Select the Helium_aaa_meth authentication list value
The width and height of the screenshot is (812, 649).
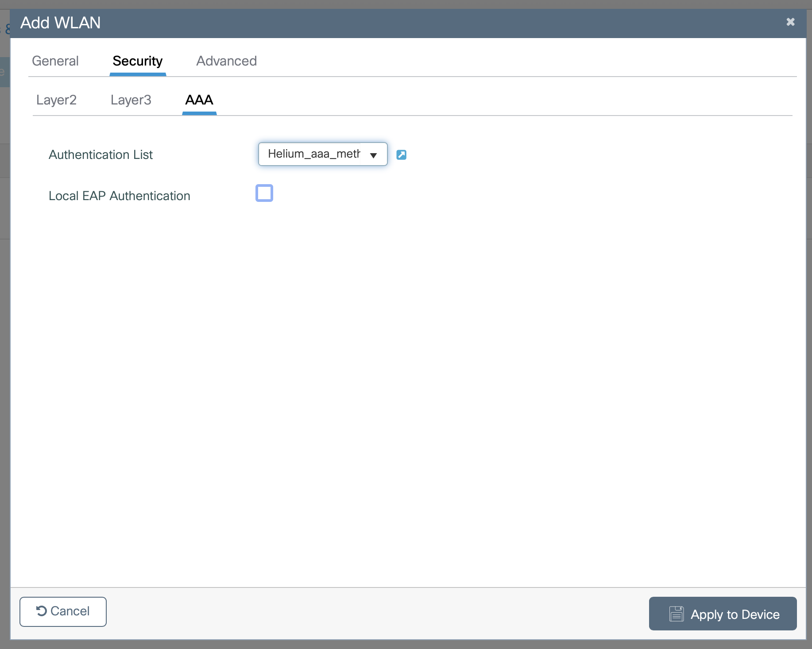(x=314, y=154)
